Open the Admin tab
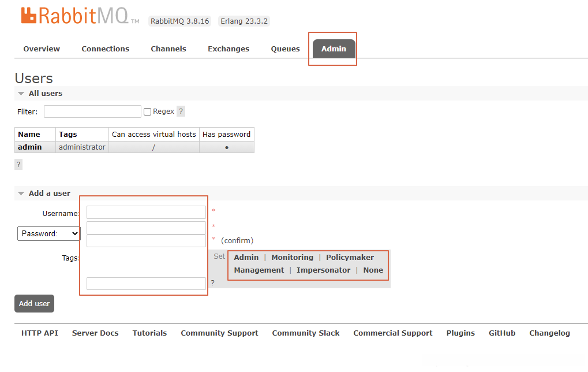Screen dimensions: 588x372 (334, 49)
